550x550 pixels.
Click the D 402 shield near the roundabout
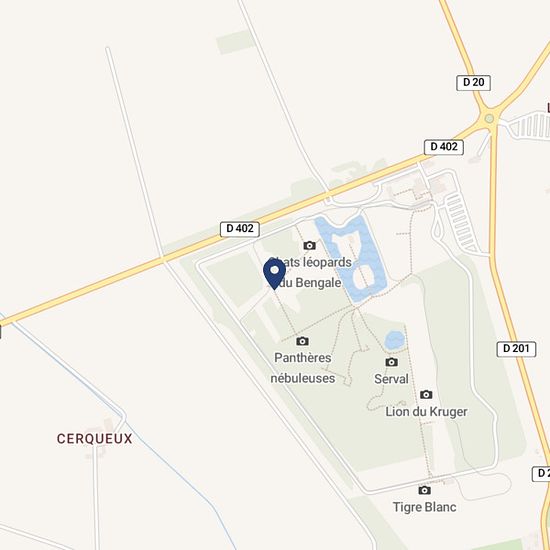click(x=444, y=147)
